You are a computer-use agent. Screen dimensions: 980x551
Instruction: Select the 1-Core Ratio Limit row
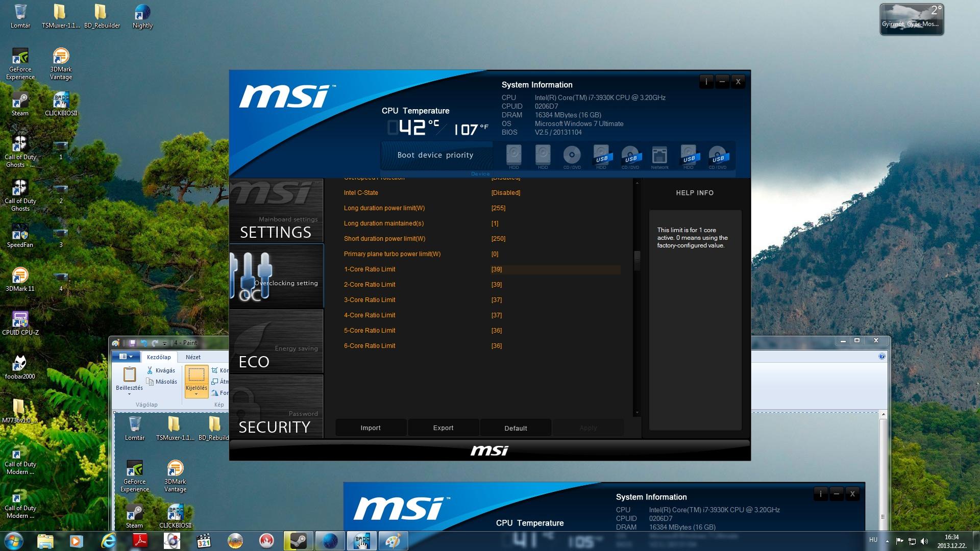point(482,269)
